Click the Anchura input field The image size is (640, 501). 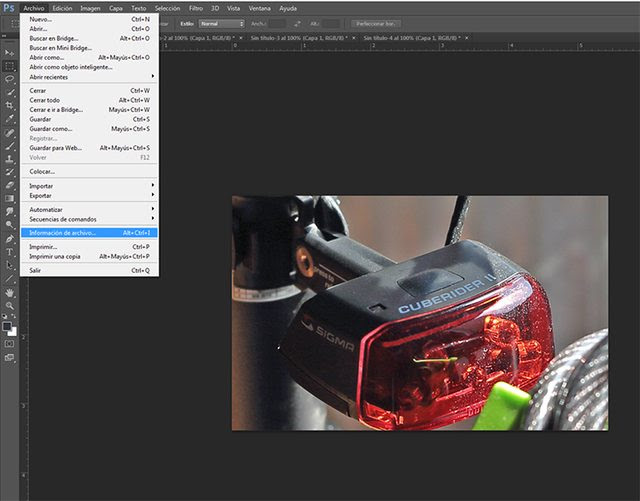[278, 24]
